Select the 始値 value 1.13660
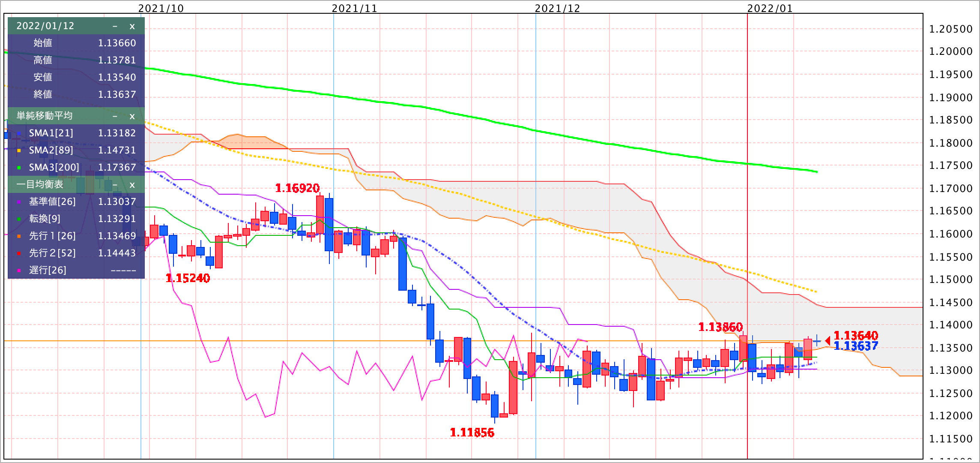 point(117,43)
